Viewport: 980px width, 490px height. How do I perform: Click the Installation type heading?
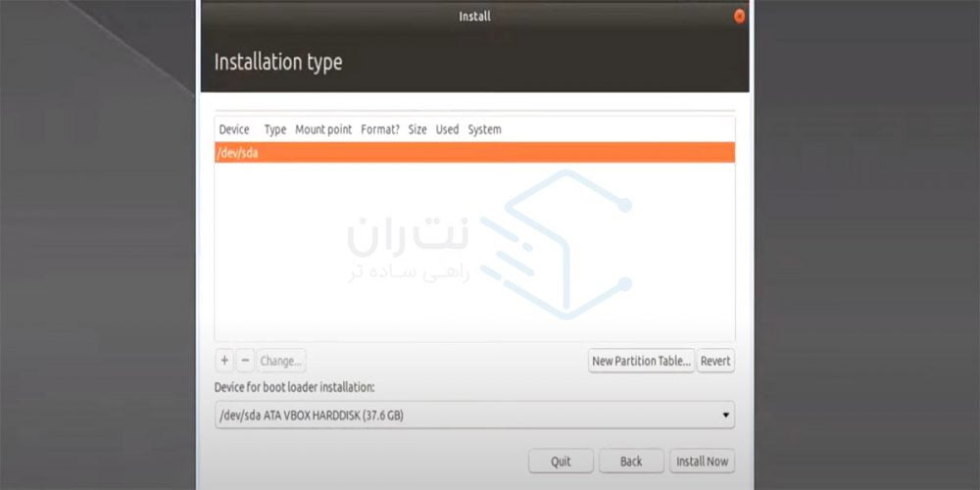278,63
